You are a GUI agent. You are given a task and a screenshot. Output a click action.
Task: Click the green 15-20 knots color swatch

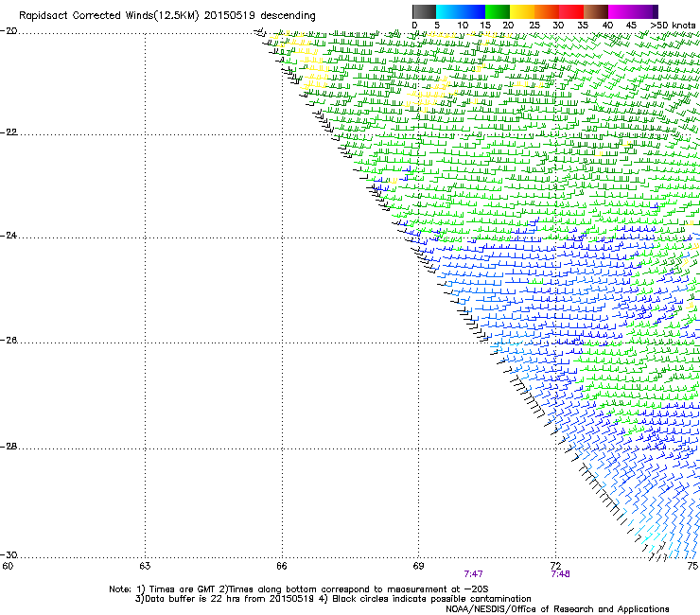498,11
